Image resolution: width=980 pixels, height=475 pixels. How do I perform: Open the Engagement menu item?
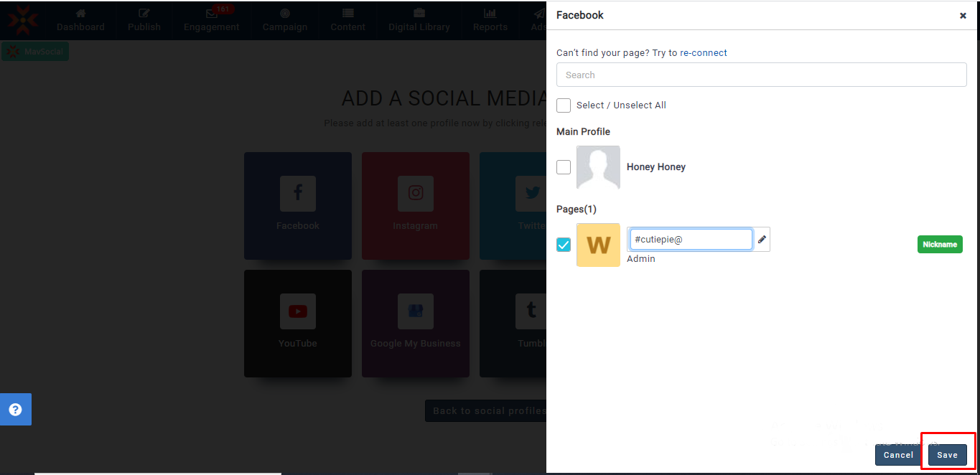[211, 20]
